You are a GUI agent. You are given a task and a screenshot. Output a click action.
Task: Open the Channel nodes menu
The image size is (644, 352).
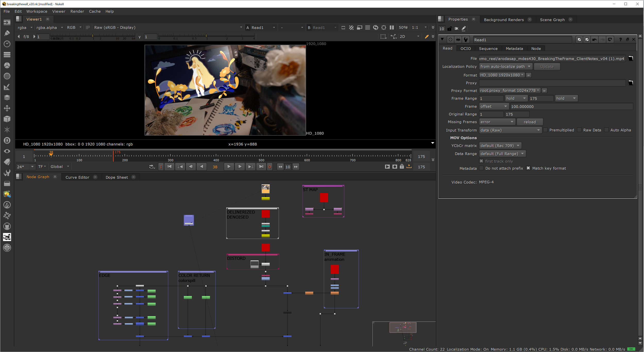point(7,55)
